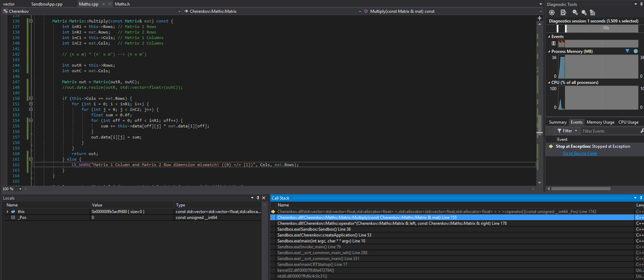The width and height of the screenshot is (644, 280).
Task: Zoom out on the diagnostics timeline
Action: coord(584,12)
